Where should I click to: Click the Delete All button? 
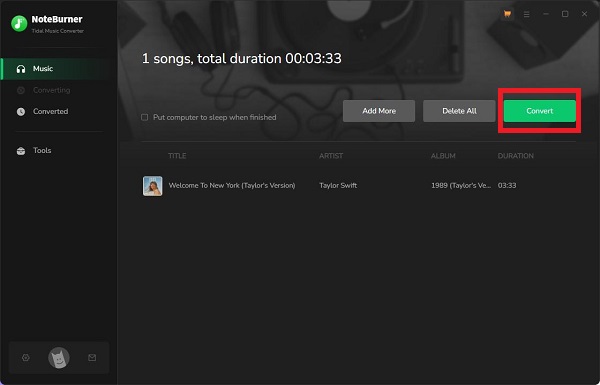click(459, 111)
